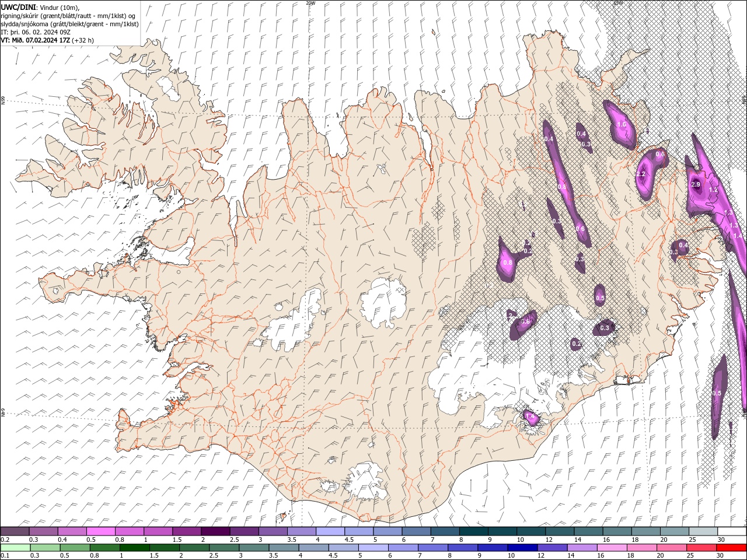Pick the light green 0.3 legend swatch

coord(45,547)
